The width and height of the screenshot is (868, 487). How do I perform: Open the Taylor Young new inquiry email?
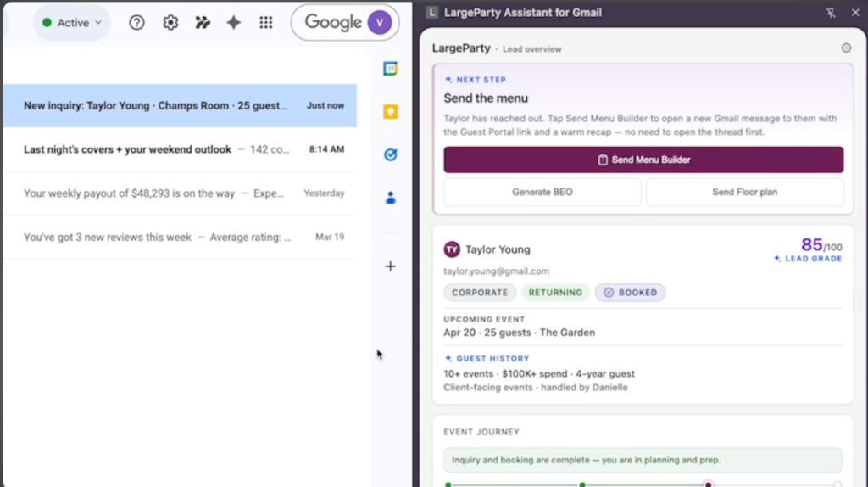click(181, 106)
